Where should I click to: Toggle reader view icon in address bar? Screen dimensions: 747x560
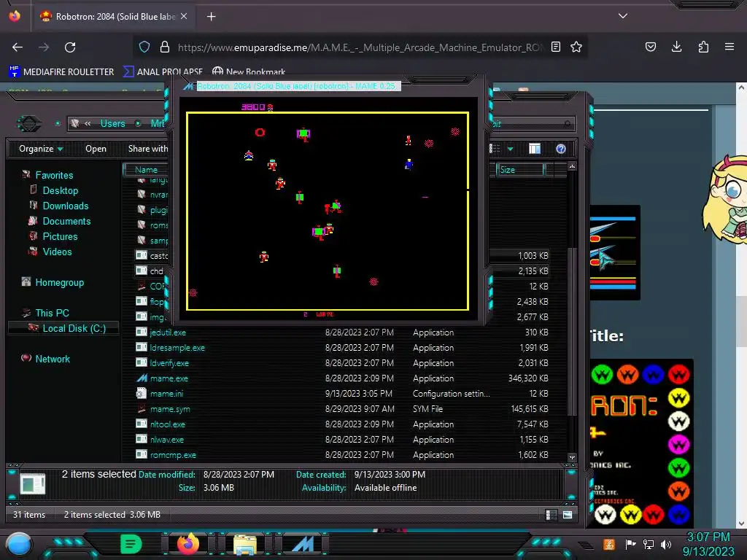pyautogui.click(x=555, y=47)
